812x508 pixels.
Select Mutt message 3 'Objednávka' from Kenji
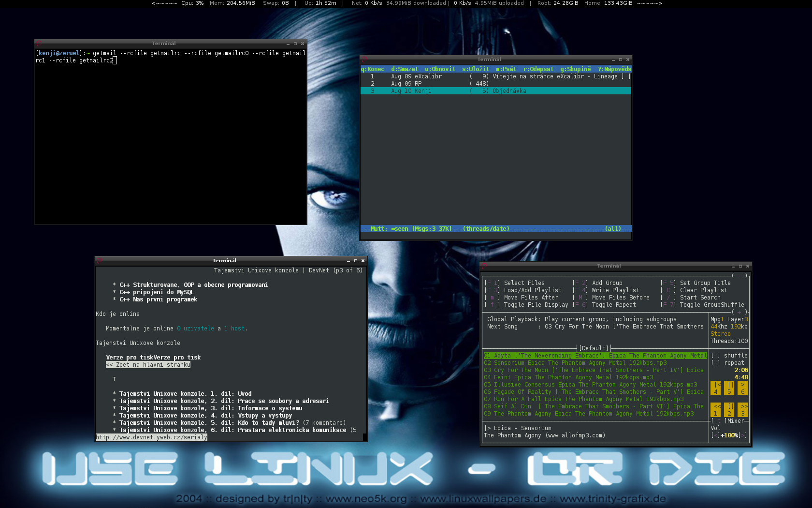(x=496, y=91)
